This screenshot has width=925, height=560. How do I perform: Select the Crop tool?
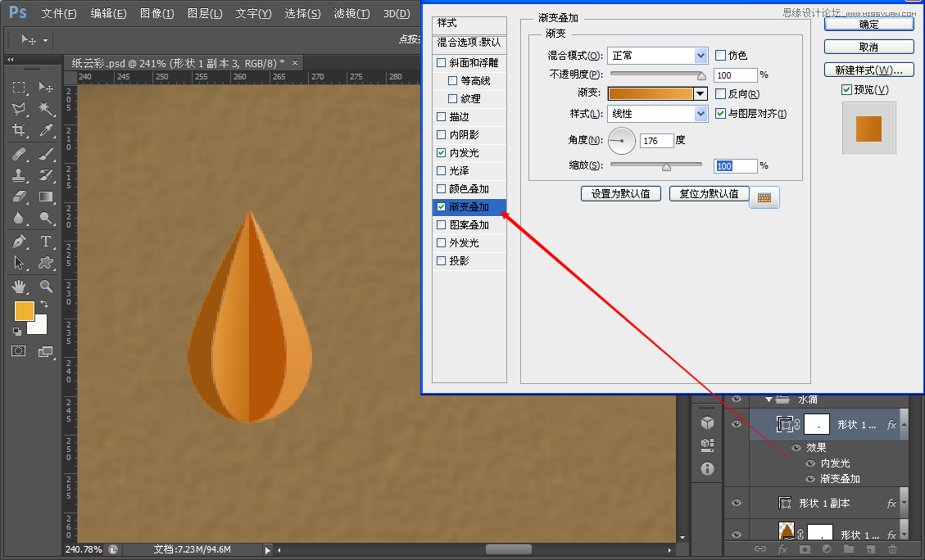(x=19, y=130)
